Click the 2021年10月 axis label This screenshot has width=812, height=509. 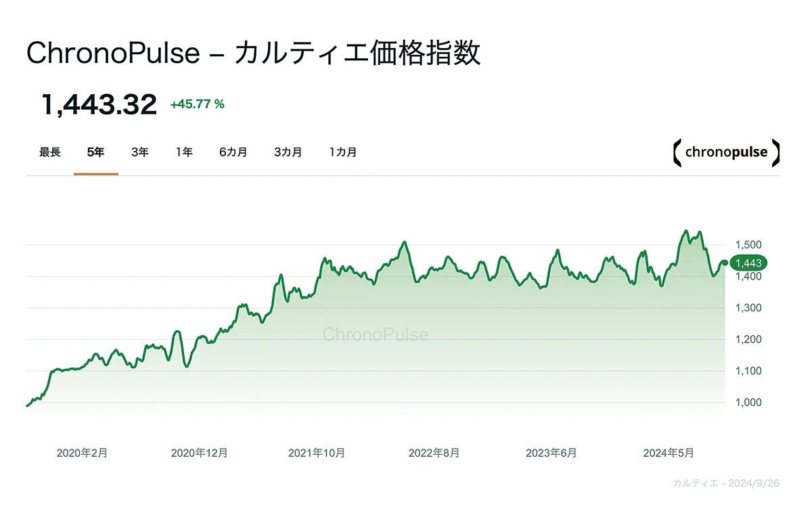pos(316,451)
